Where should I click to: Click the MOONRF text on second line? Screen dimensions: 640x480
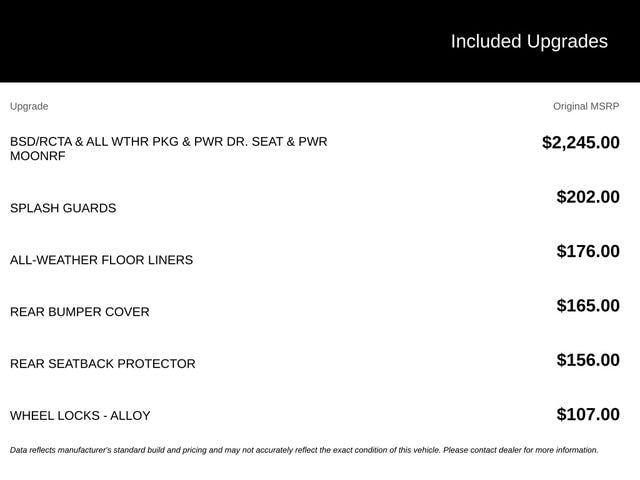[x=38, y=156]
